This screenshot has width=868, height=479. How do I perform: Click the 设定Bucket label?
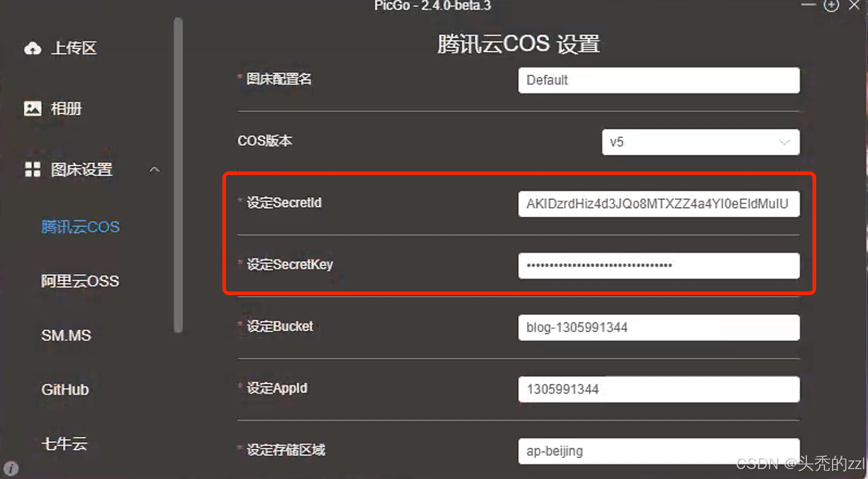(x=280, y=326)
